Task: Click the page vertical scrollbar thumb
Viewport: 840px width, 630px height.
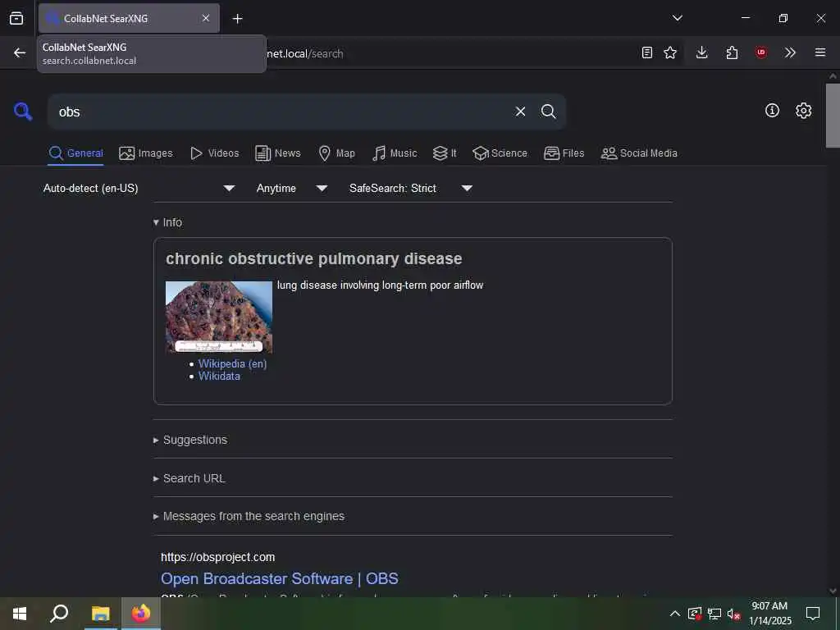Action: click(833, 115)
